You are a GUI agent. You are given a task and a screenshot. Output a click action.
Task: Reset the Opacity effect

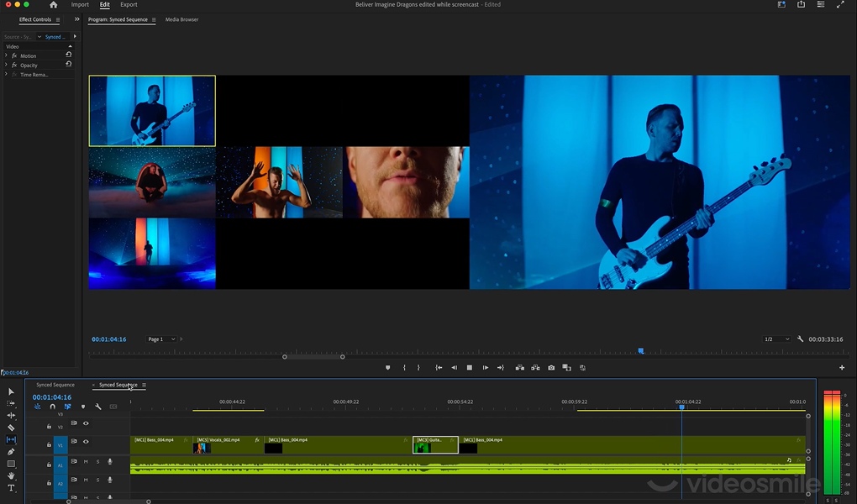click(x=68, y=64)
